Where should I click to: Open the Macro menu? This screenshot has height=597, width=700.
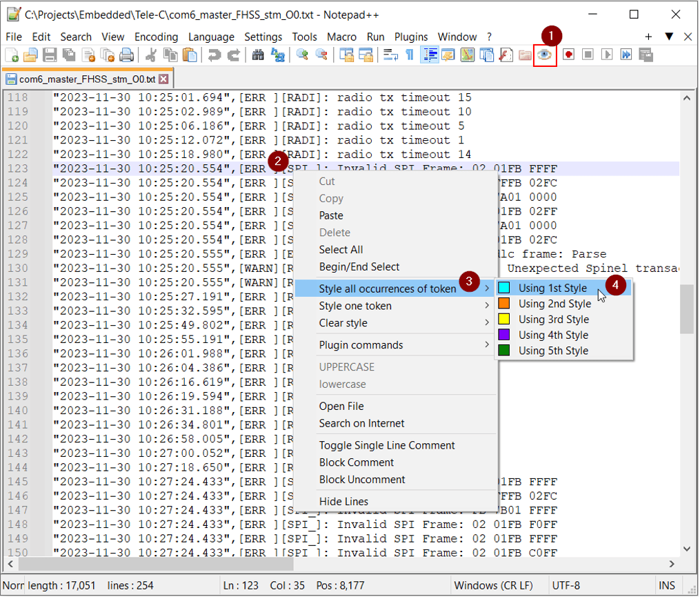click(341, 37)
